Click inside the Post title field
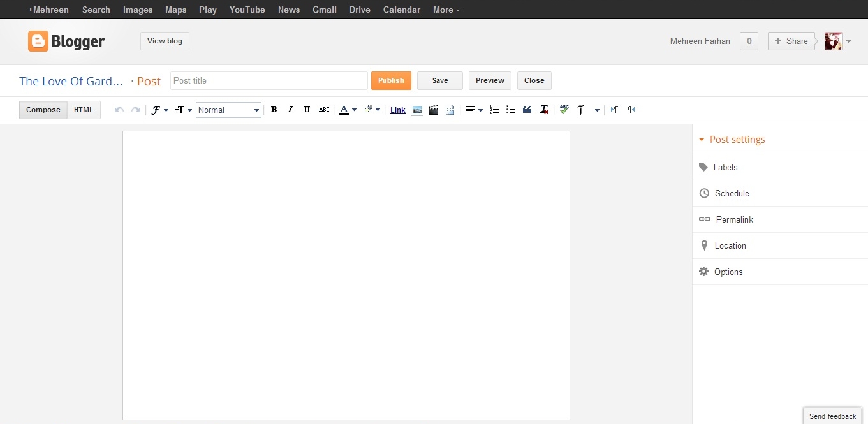This screenshot has width=868, height=424. click(x=268, y=80)
